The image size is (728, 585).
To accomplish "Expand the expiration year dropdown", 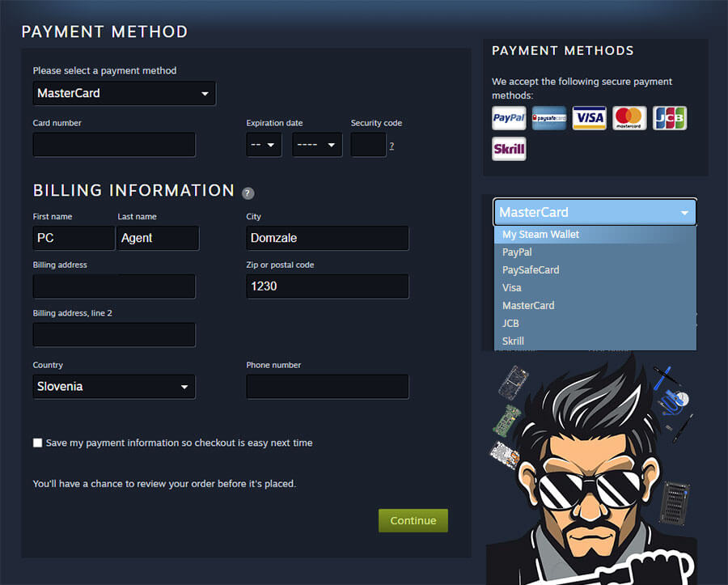I will pyautogui.click(x=316, y=145).
